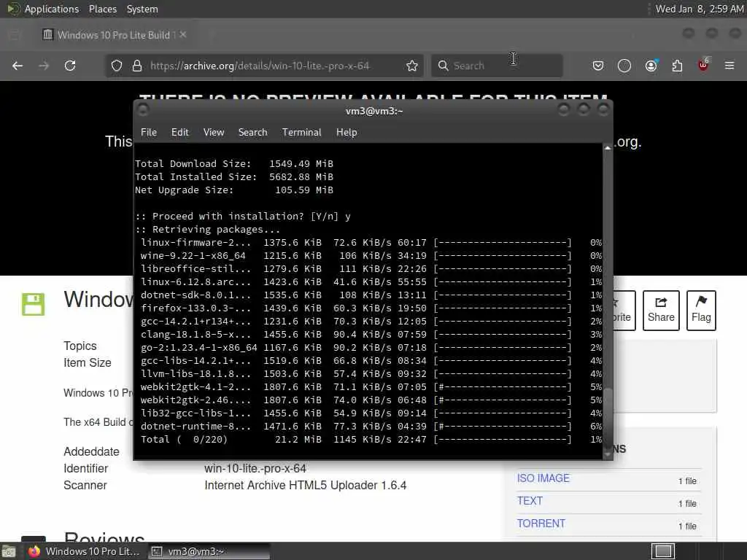Viewport: 747px width, 560px height.
Task: Reload the archive.org page
Action: (x=70, y=66)
